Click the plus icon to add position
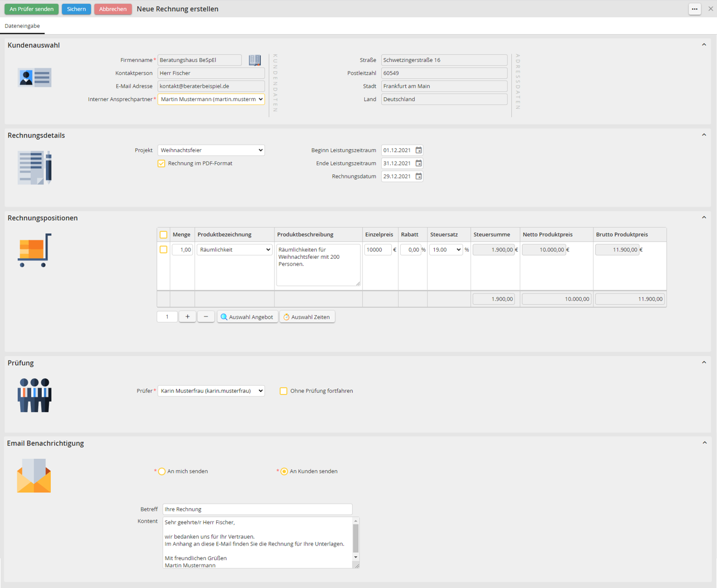This screenshot has width=717, height=588. [187, 317]
